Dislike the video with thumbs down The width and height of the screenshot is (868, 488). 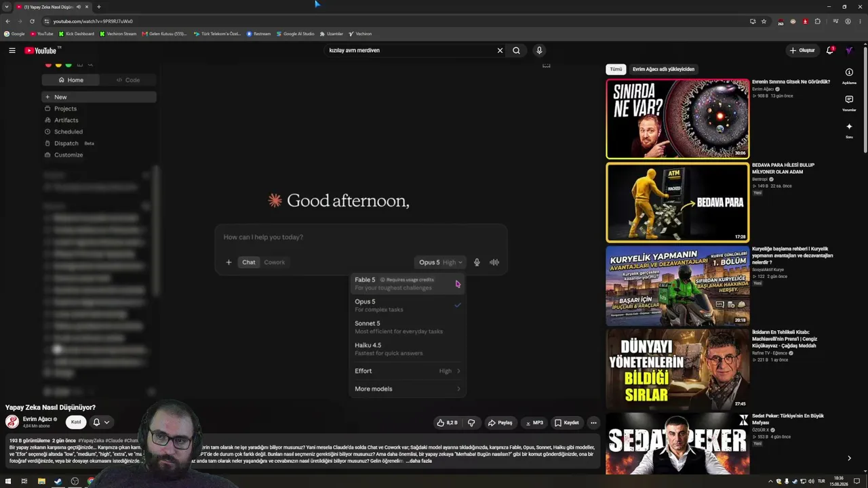coord(471,423)
